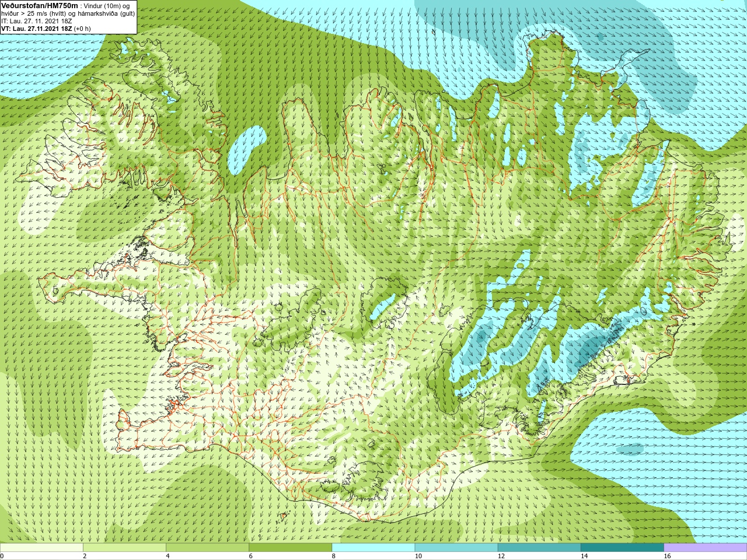Click the 0–2 m/s pale yellow legend swatch
The height and width of the screenshot is (560, 747).
tap(41, 548)
